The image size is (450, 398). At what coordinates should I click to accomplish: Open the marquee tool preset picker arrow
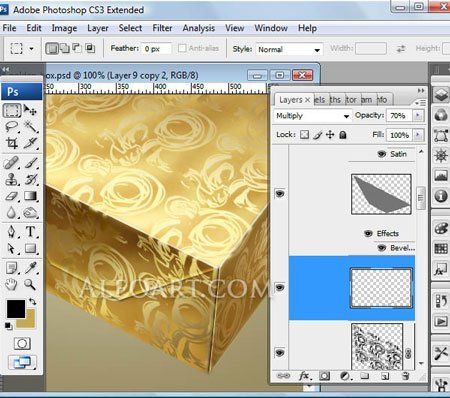point(31,49)
